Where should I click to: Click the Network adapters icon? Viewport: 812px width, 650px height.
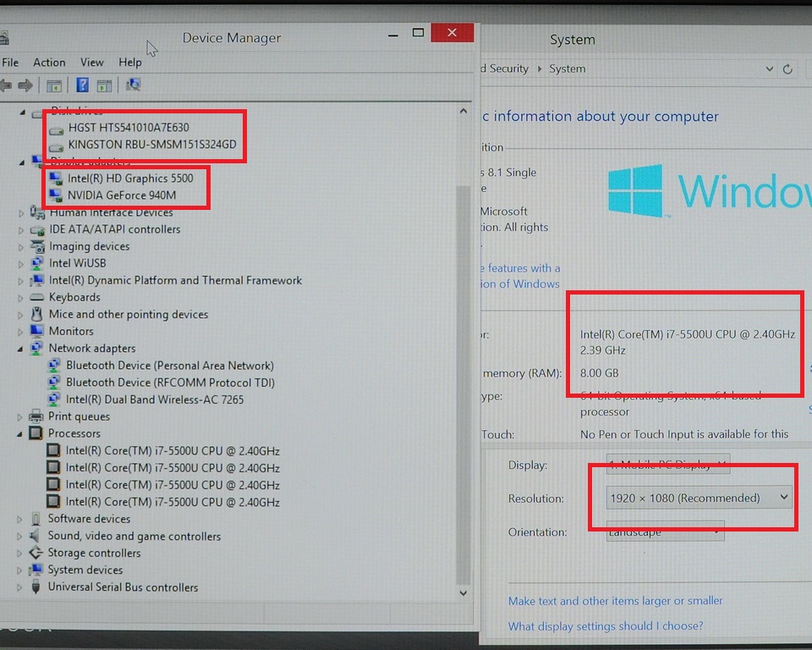tap(36, 348)
